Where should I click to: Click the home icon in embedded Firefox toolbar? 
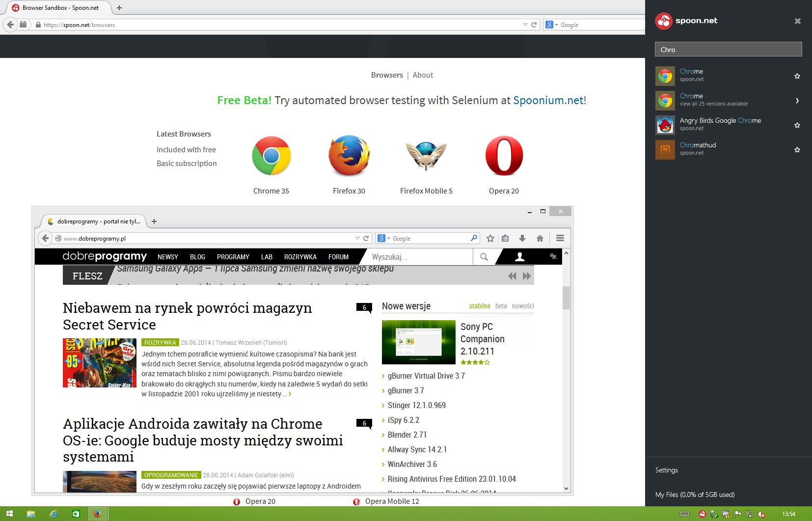pyautogui.click(x=540, y=238)
